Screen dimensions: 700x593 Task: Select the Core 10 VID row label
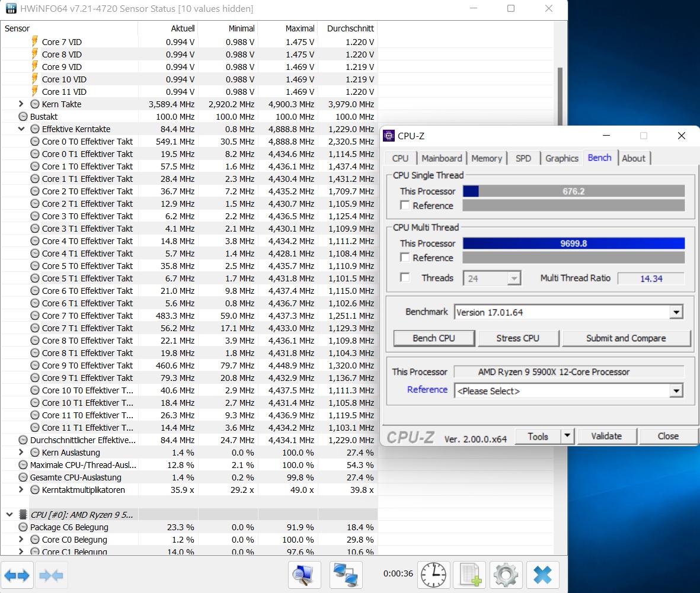point(64,79)
